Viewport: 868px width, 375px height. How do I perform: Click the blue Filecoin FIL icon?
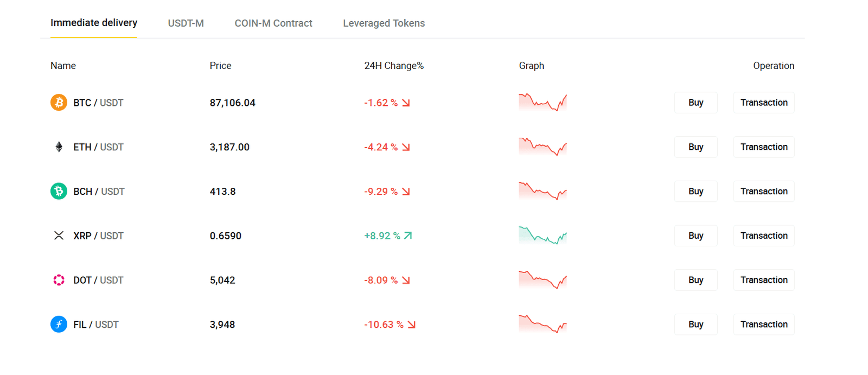pyautogui.click(x=59, y=324)
